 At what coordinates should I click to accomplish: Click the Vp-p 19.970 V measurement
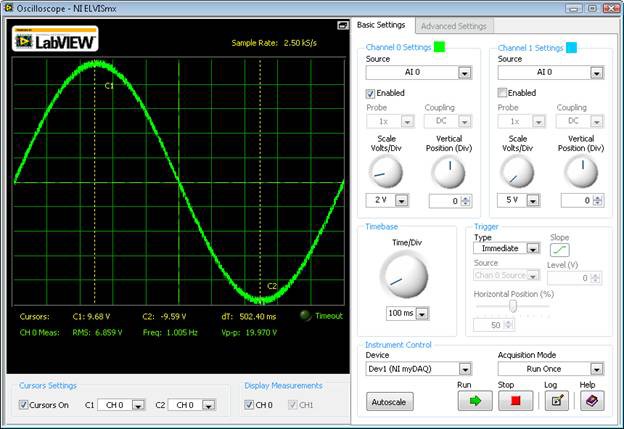click(x=249, y=333)
